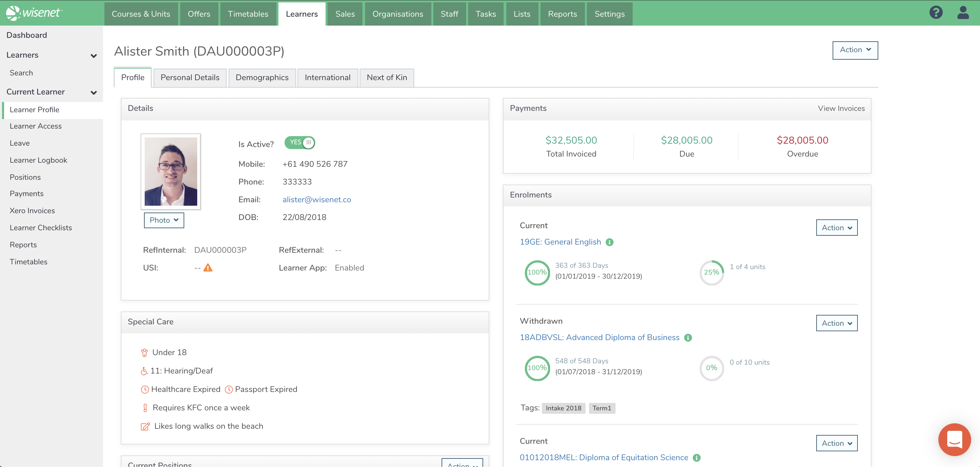Collapse the Learners sidebar section
Viewport: 980px width, 467px height.
click(x=93, y=56)
